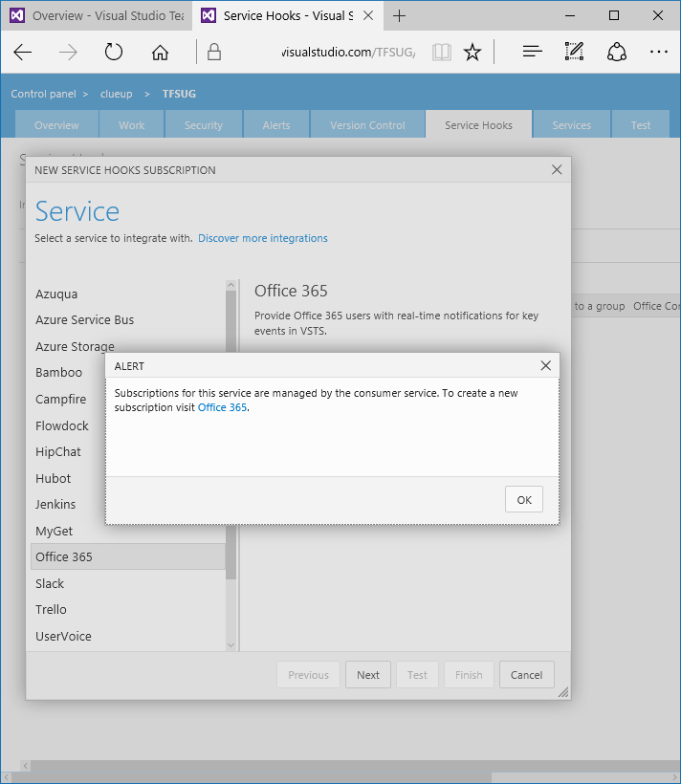Go back with the browser back arrow
681x784 pixels.
23,52
